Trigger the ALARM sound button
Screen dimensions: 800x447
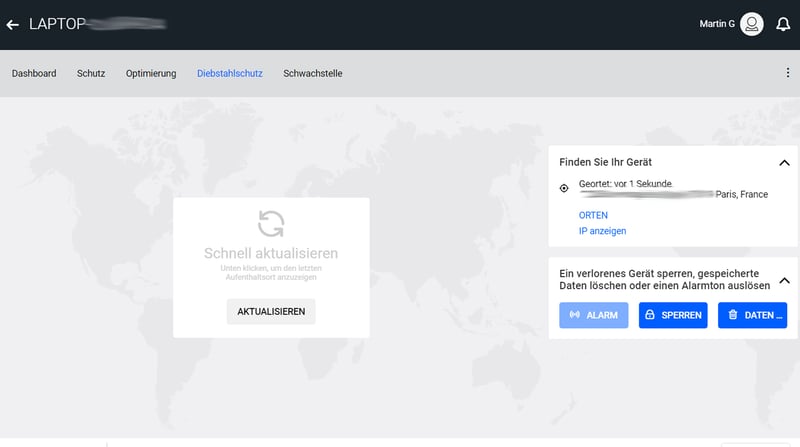click(594, 315)
